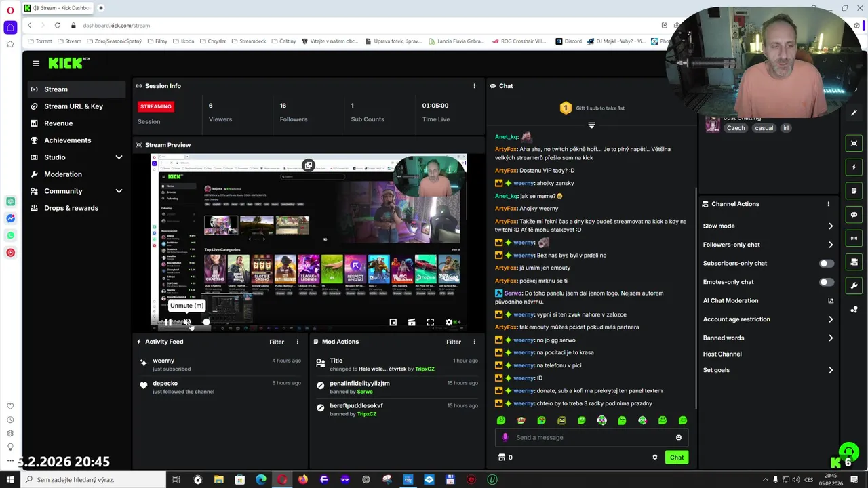868x488 pixels.
Task: Click the purple microphone icon in chat input
Action: tap(505, 437)
